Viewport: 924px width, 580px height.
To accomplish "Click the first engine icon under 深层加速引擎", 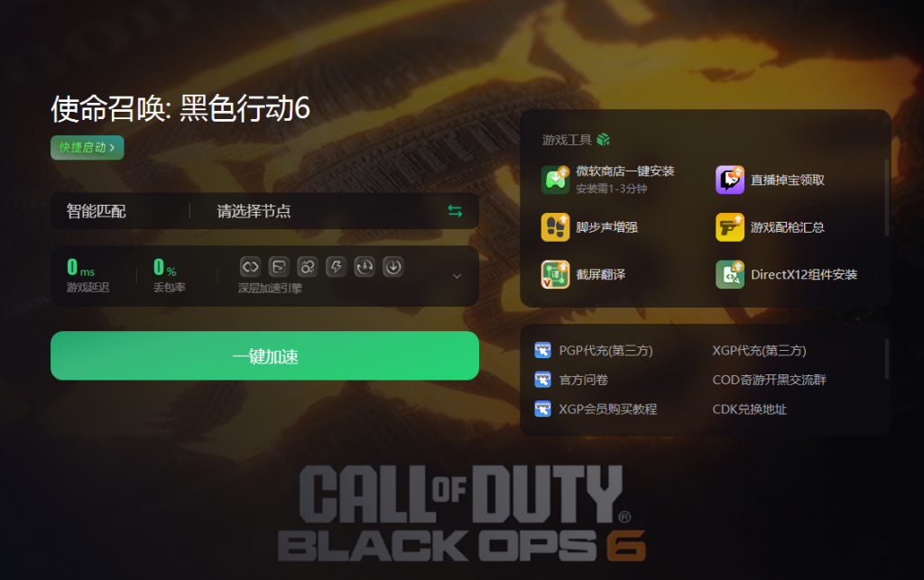I will pyautogui.click(x=251, y=267).
